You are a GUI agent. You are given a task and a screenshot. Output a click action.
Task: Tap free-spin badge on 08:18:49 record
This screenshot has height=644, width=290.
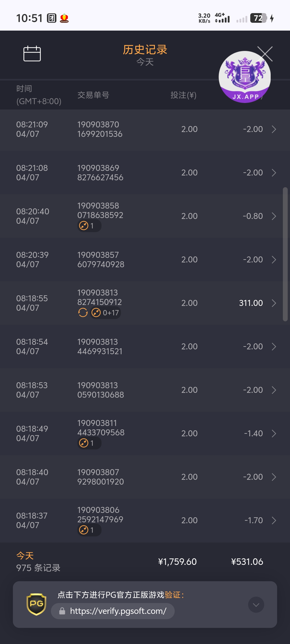[x=89, y=443]
